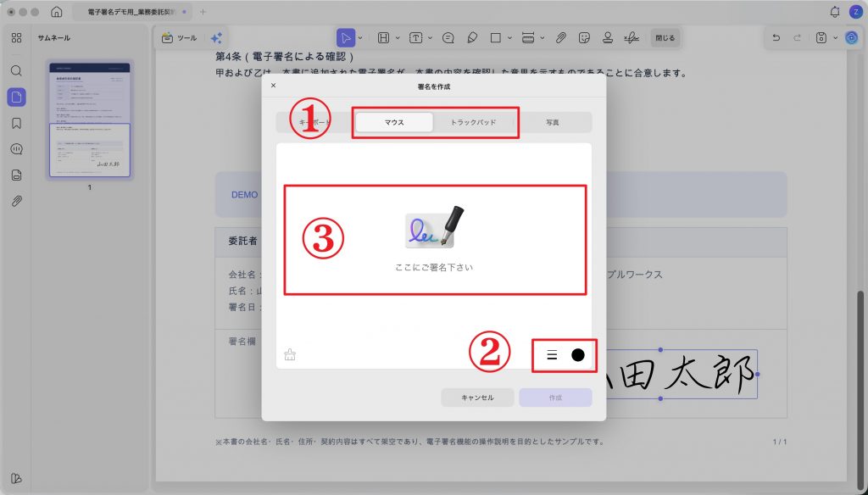This screenshot has width=868, height=495.
Task: Expand the measurement tool dropdown arrow
Action: 542,37
